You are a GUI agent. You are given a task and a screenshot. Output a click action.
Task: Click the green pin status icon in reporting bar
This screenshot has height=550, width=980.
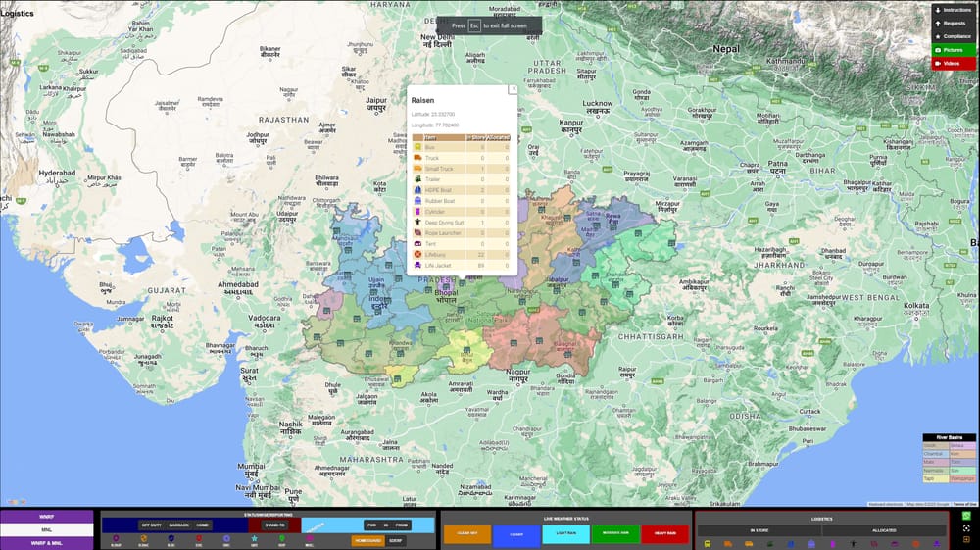coord(282,538)
